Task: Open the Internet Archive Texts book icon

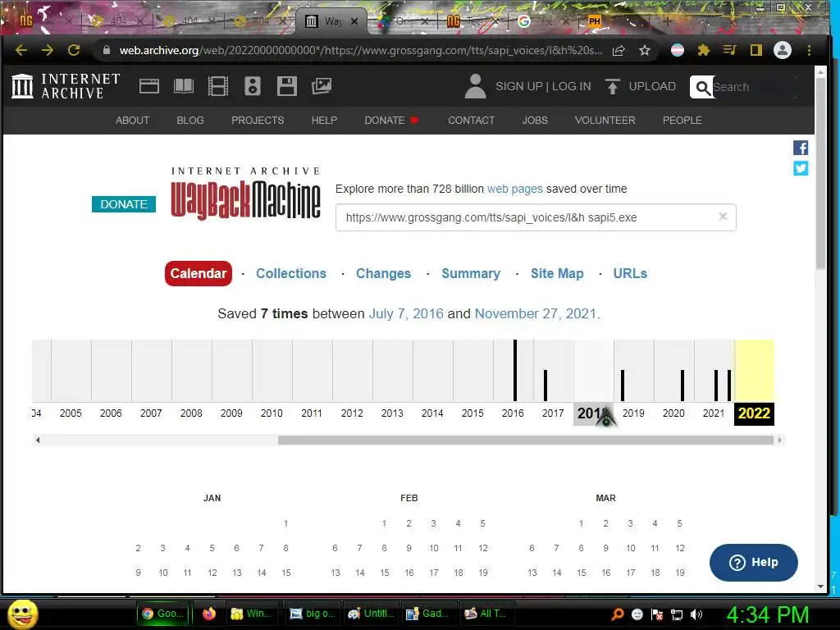Action: (184, 86)
